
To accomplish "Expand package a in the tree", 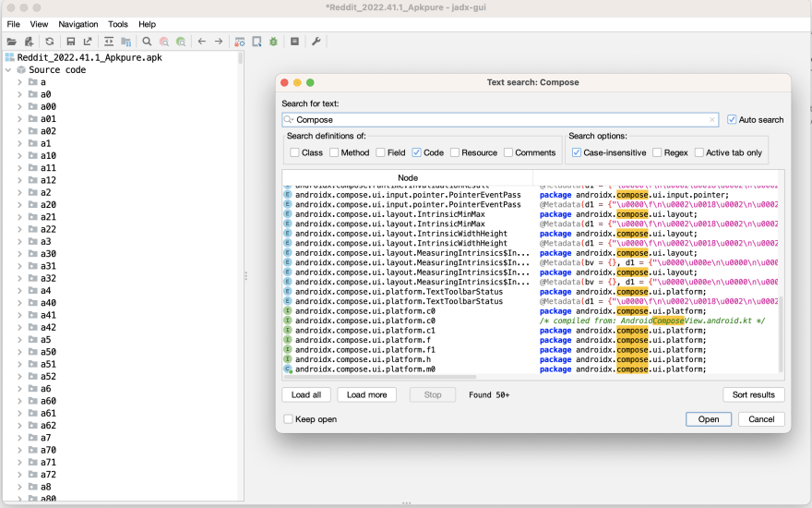I will click(x=19, y=82).
